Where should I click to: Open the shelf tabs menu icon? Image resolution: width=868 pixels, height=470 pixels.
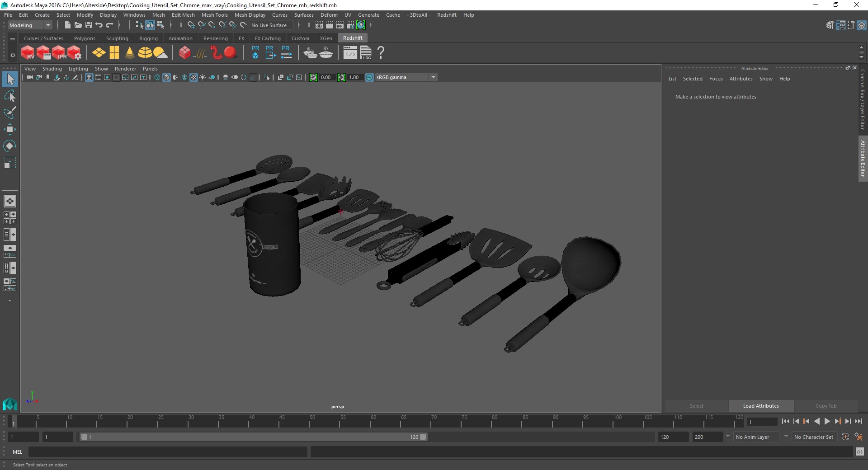point(13,39)
